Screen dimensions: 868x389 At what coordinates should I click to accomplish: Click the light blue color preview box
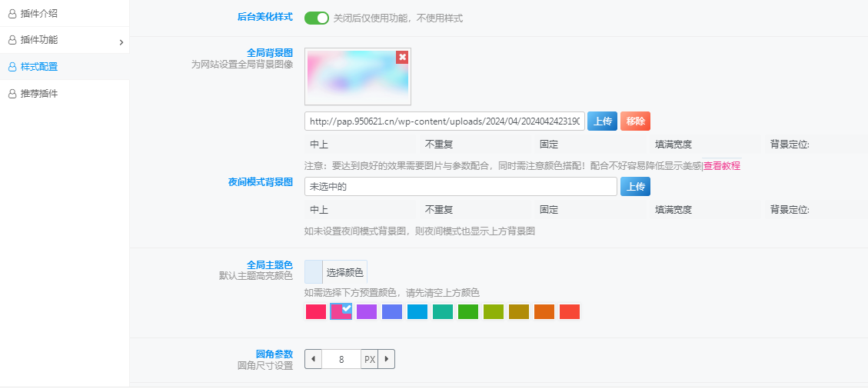pyautogui.click(x=314, y=271)
